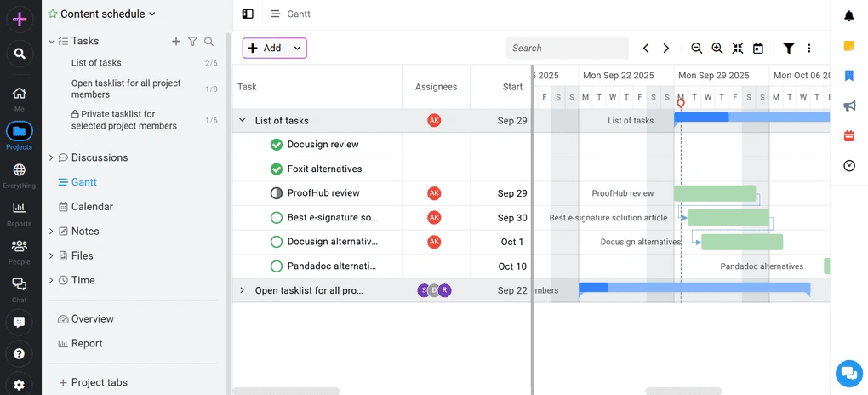Click the fit-to-screen collapse arrows icon
This screenshot has height=395, width=868.
tap(737, 49)
